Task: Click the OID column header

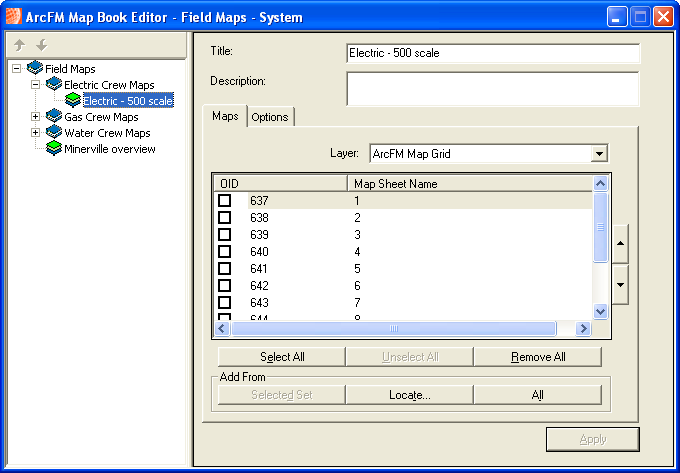Action: pyautogui.click(x=281, y=184)
